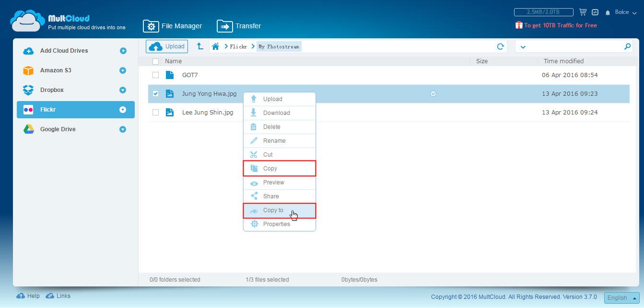Viewport: 644px width, 308px height.
Task: Click the Add Cloud Drives plus icon
Action: click(x=28, y=51)
